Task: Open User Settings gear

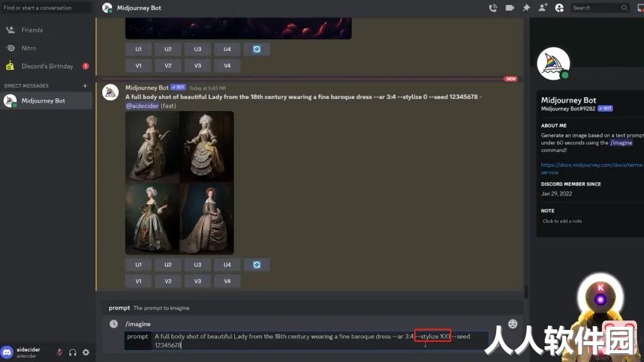Action: coord(86,352)
